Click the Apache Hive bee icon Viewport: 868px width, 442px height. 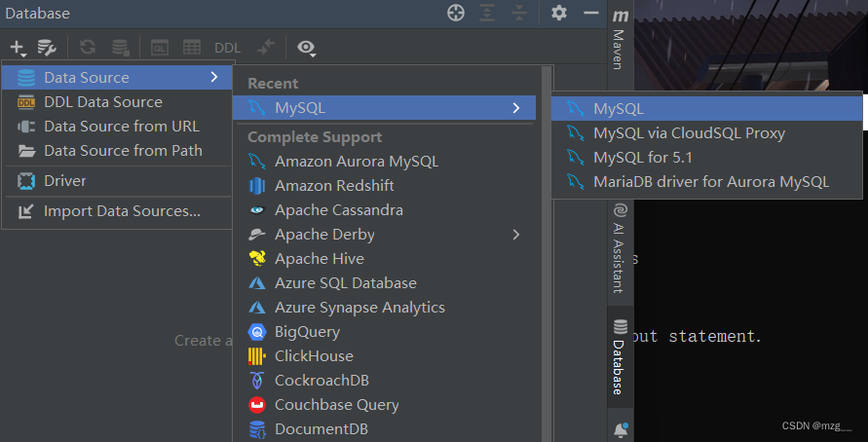pyautogui.click(x=257, y=259)
